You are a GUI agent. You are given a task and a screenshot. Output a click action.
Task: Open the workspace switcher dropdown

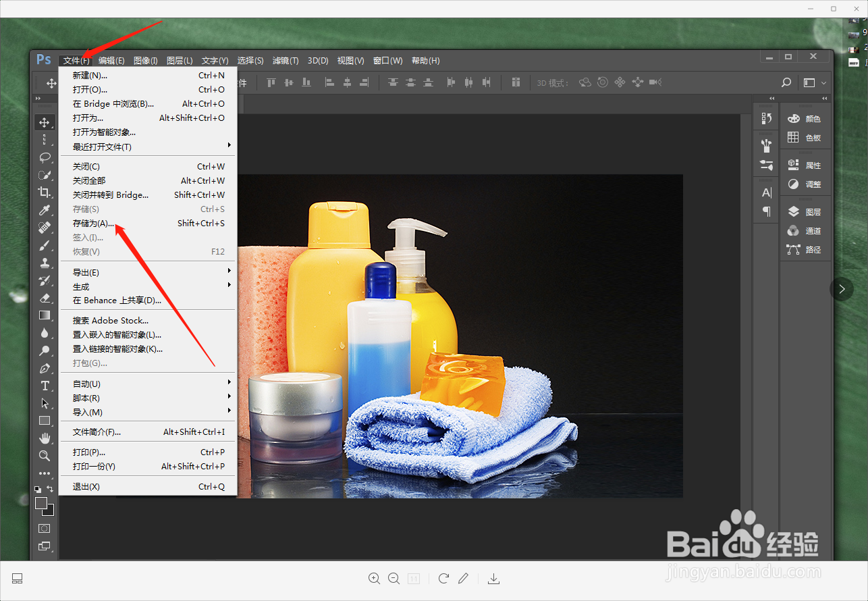point(815,82)
